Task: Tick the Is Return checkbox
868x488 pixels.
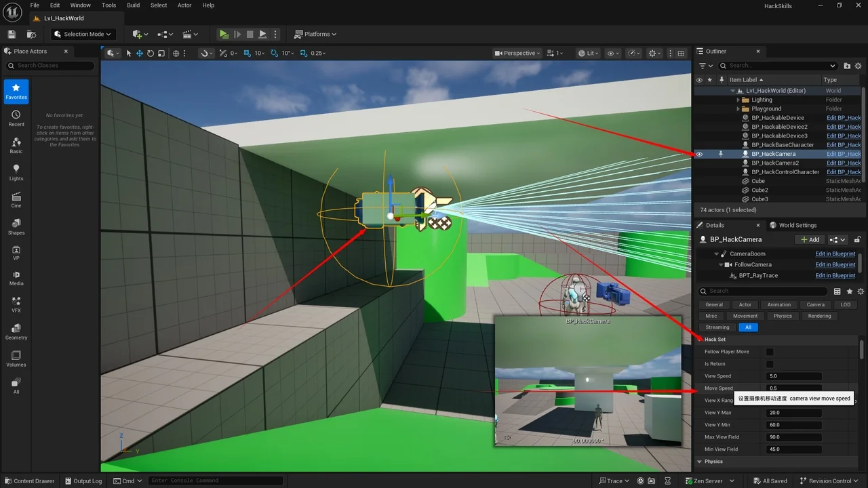Action: [x=770, y=364]
